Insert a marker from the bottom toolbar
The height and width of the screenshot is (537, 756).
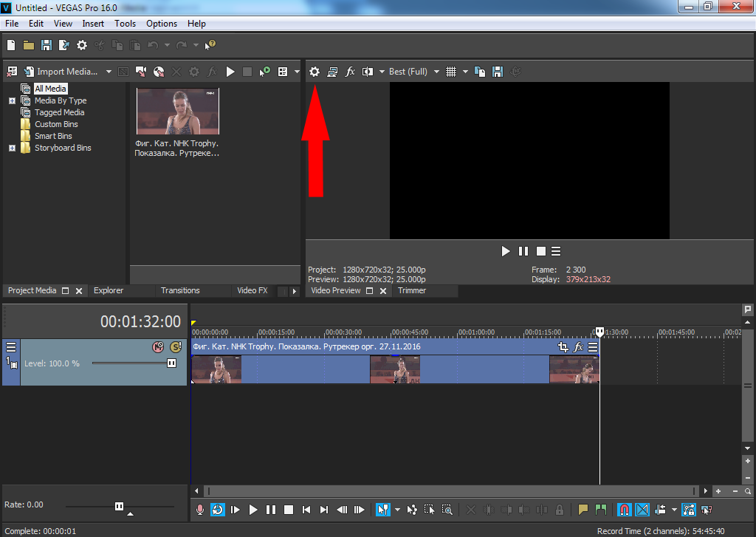click(583, 510)
